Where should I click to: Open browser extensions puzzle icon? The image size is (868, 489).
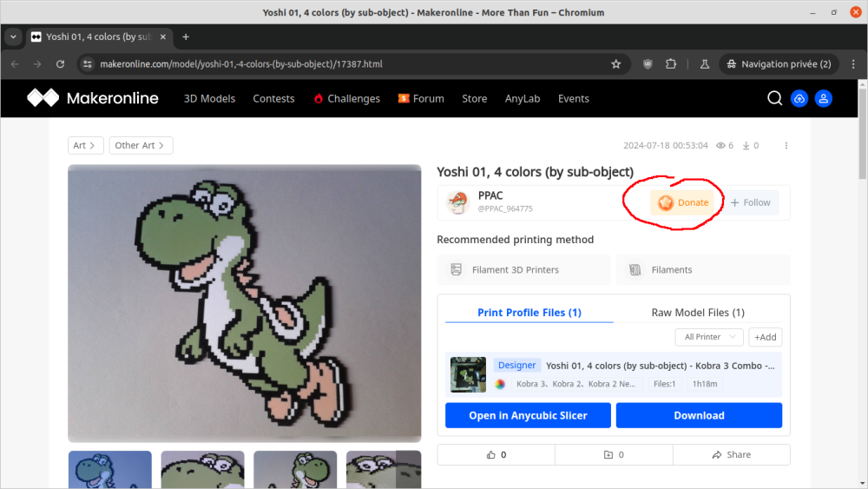click(x=670, y=64)
